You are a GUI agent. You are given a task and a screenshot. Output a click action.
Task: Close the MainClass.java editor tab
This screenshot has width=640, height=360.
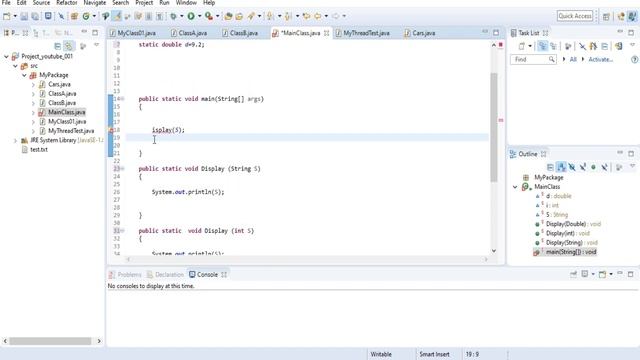(327, 33)
